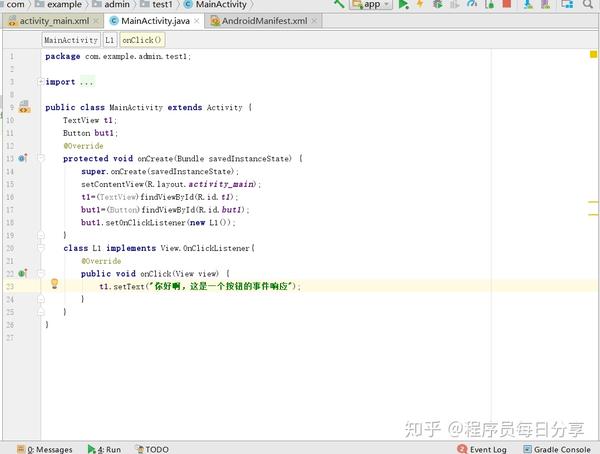Image resolution: width=600 pixels, height=454 pixels.
Task: Click overrides gutter icon on line 13
Action: (23, 158)
